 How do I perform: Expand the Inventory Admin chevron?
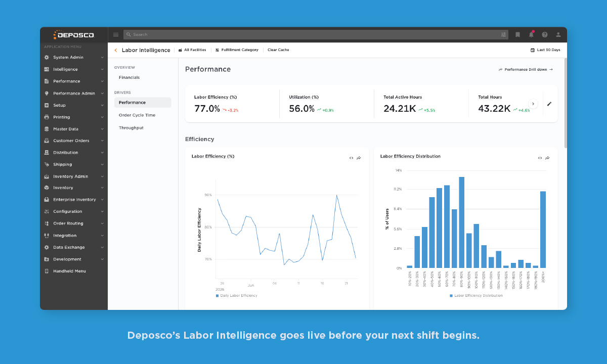pos(102,176)
